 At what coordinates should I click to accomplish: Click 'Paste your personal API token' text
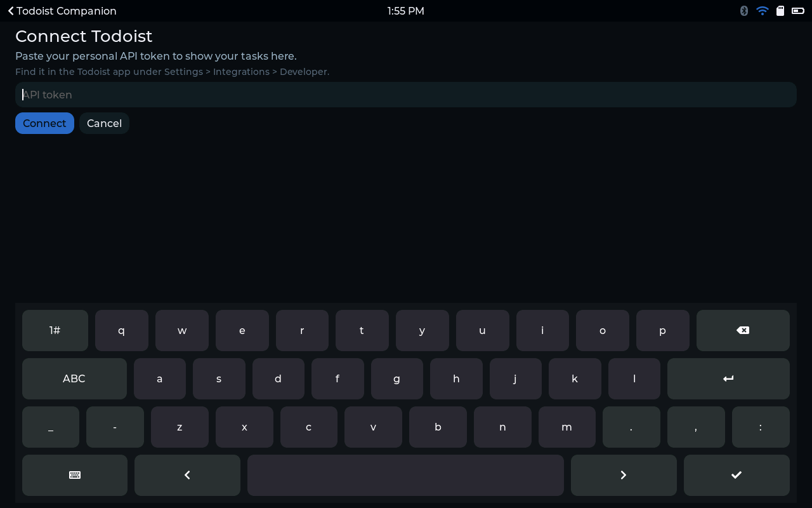pyautogui.click(x=93, y=56)
